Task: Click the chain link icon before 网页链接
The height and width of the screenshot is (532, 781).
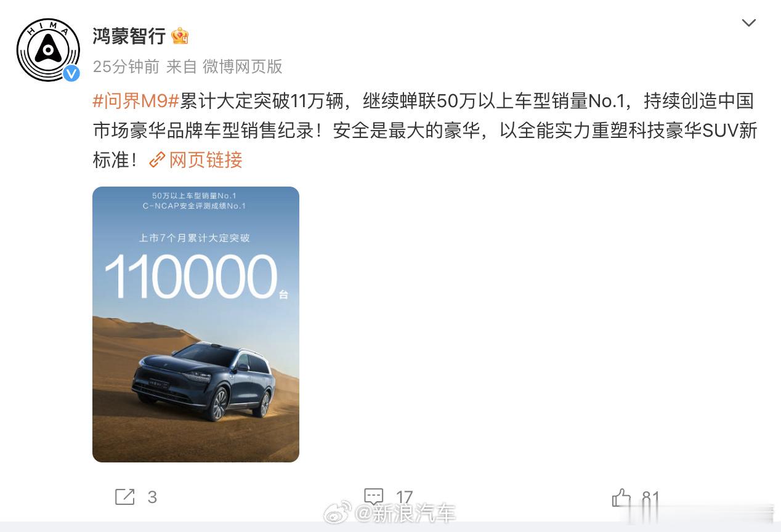Action: click(x=158, y=160)
